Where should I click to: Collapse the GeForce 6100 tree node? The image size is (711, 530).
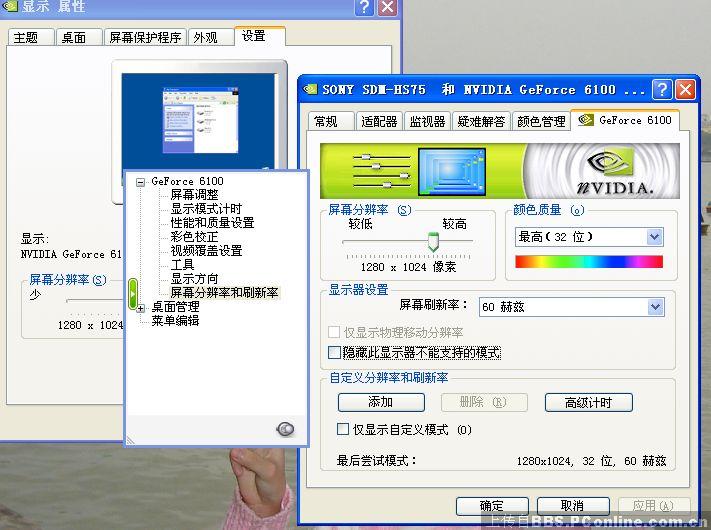pyautogui.click(x=140, y=182)
